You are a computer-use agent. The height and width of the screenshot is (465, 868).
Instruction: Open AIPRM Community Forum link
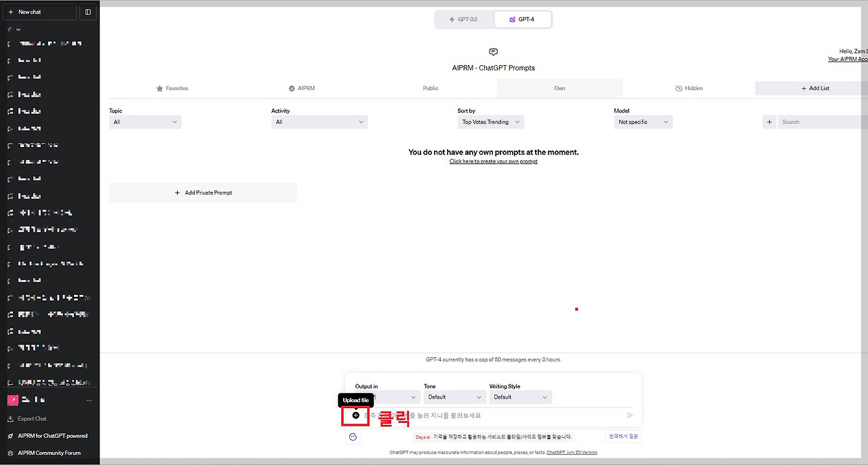(49, 453)
